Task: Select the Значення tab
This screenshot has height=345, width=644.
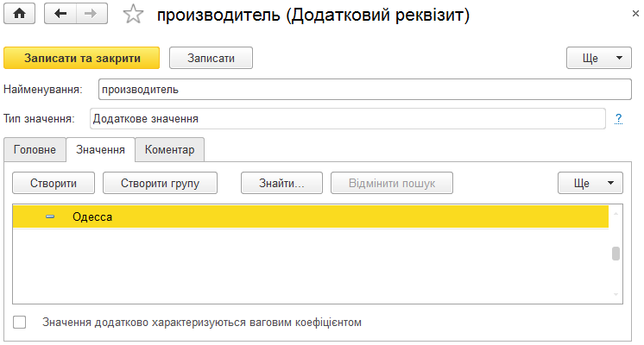Action: point(101,150)
